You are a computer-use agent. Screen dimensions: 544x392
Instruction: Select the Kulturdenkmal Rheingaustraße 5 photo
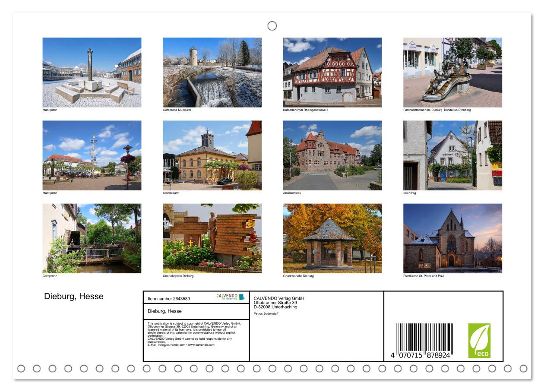332,73
